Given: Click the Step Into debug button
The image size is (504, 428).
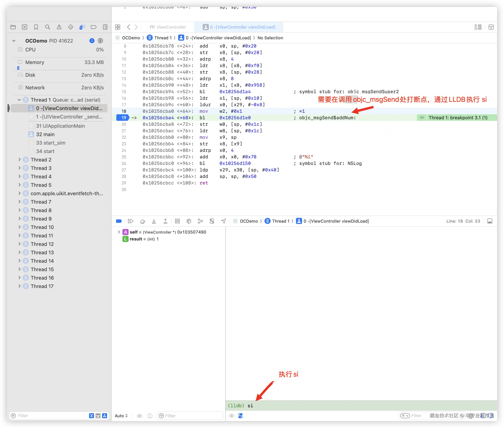Looking at the screenshot, I should pos(154,221).
